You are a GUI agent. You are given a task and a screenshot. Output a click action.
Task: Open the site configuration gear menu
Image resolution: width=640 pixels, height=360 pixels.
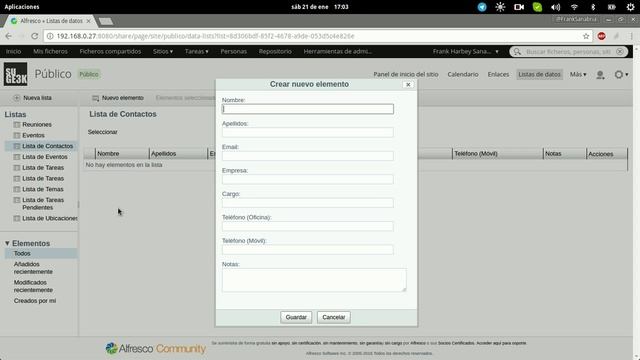tap(621, 74)
